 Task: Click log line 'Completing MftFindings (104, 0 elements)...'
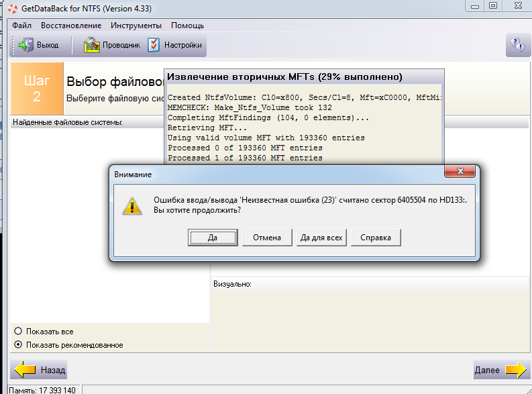pos(268,117)
